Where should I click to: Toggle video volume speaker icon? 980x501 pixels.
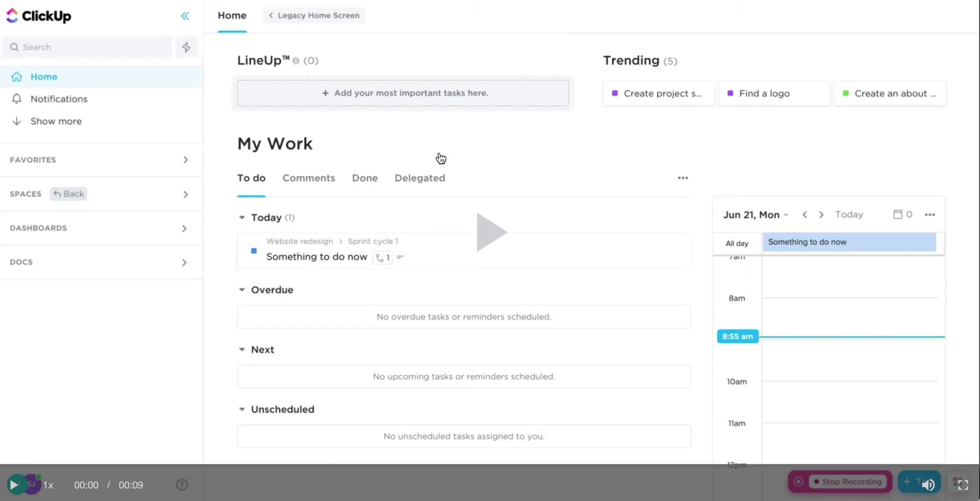(928, 485)
